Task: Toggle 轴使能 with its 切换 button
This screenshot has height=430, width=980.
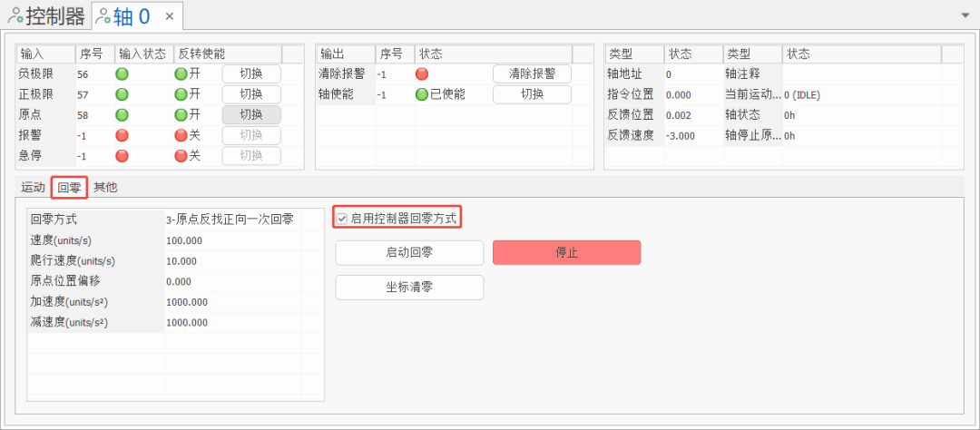Action: [x=532, y=94]
